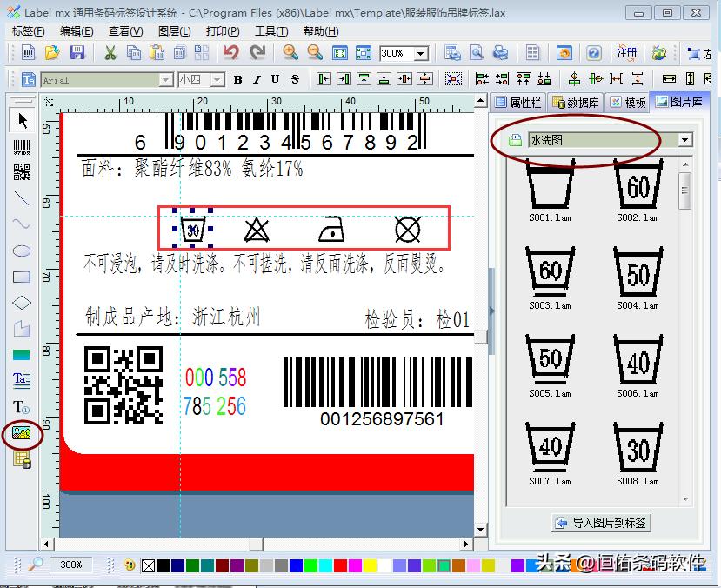Choose the curve drawing tool
Screen dimensions: 721x588
[x=22, y=224]
